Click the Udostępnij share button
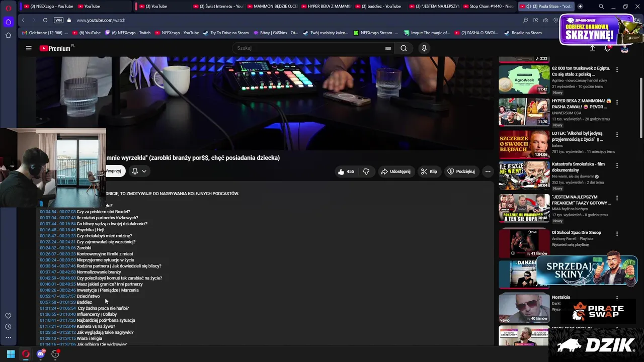This screenshot has width=644, height=362. click(x=395, y=171)
